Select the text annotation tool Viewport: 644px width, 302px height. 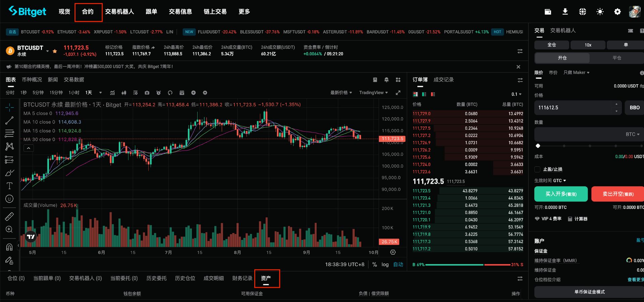pyautogui.click(x=9, y=186)
